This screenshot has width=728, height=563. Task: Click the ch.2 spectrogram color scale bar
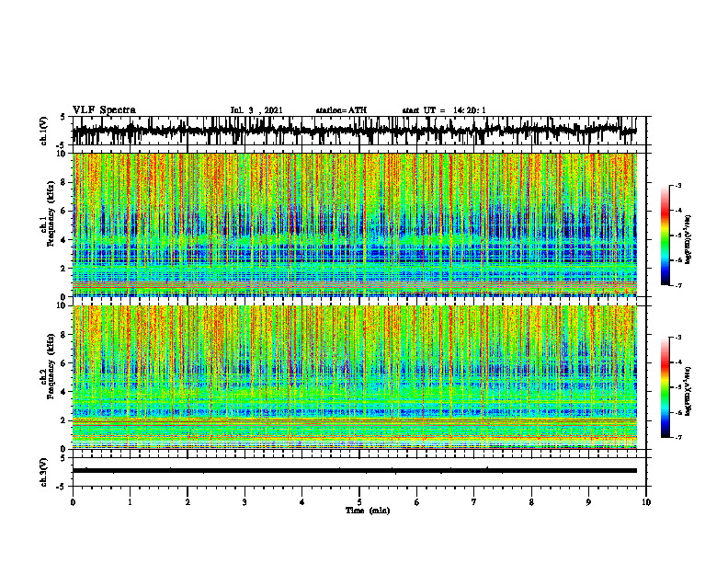click(665, 387)
